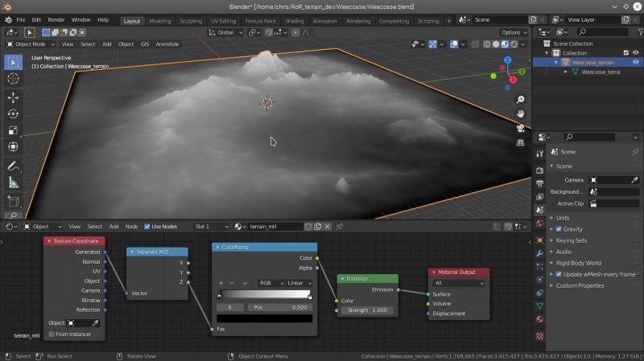Image resolution: width=644 pixels, height=361 pixels.
Task: Toggle camera view icon in viewport
Action: [520, 129]
